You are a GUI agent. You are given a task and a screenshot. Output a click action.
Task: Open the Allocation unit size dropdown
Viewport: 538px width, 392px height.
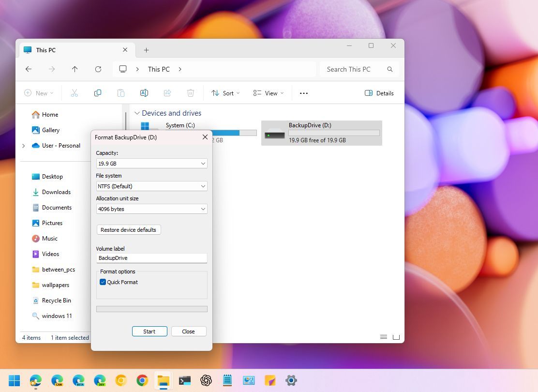(x=151, y=209)
